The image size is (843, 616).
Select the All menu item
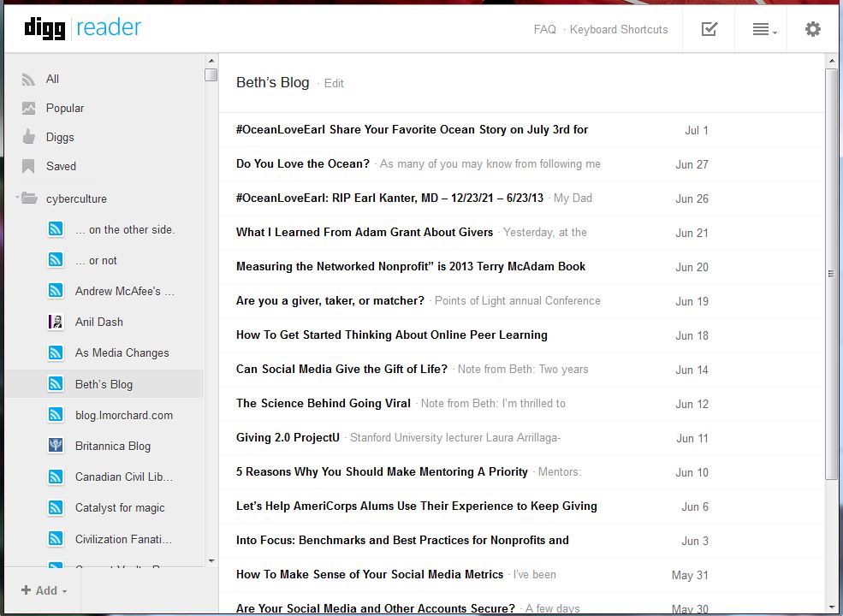52,79
